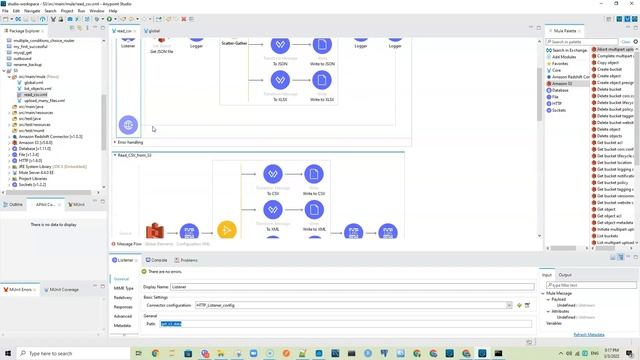Switch to the Output metadata tab
The image size is (640, 360).
(x=565, y=275)
